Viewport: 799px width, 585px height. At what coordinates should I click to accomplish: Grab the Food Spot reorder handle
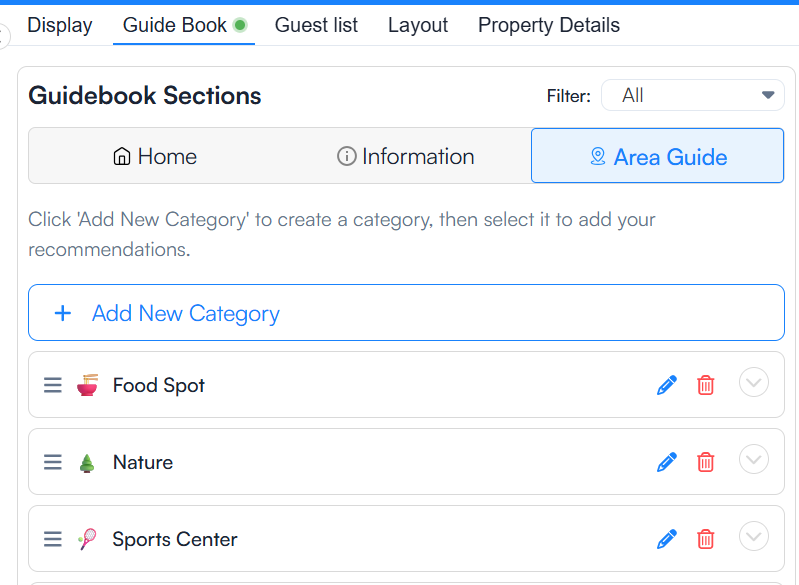point(52,385)
